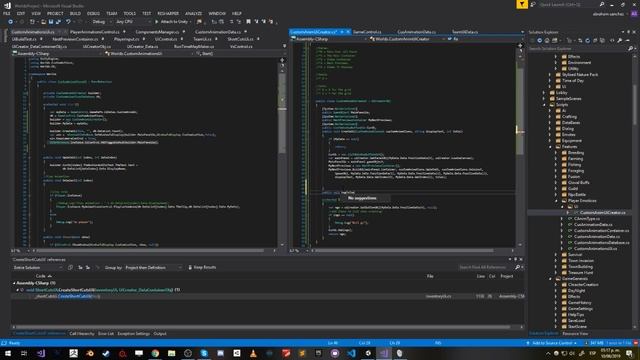Screen dimensions: 640x360
Task: Select the Breeding folder
Action: pos(576,153)
